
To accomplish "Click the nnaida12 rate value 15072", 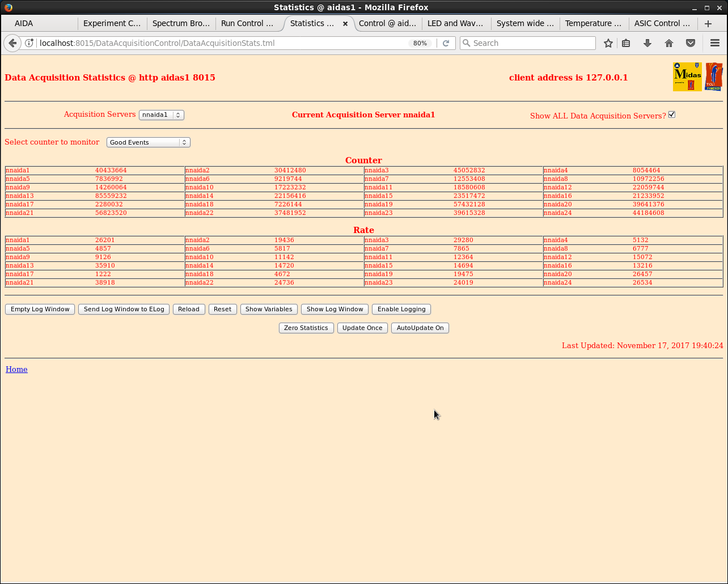I will click(x=642, y=257).
